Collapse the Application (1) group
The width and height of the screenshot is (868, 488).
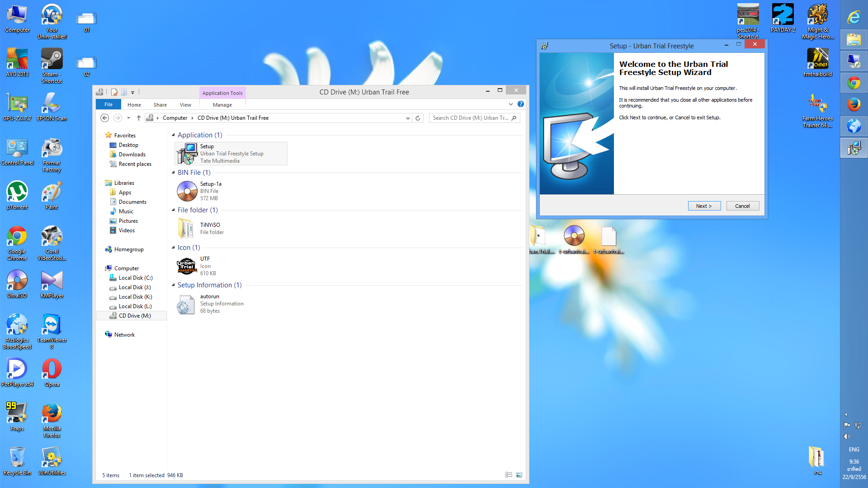tap(173, 135)
